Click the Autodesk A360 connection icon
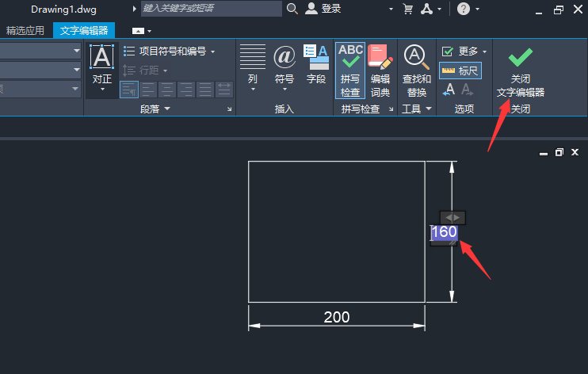The image size is (588, 374). (426, 9)
